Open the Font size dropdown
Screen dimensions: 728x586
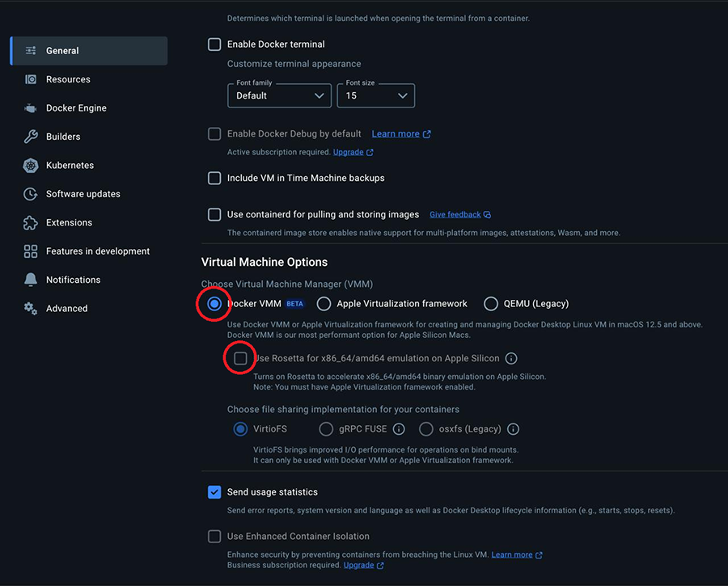click(x=375, y=95)
